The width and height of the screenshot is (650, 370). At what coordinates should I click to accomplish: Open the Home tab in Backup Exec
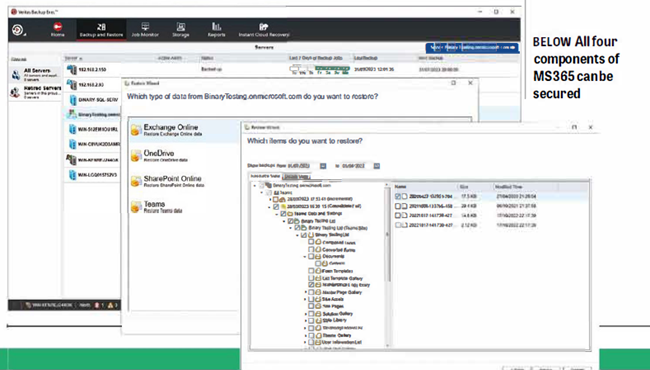pos(58,30)
